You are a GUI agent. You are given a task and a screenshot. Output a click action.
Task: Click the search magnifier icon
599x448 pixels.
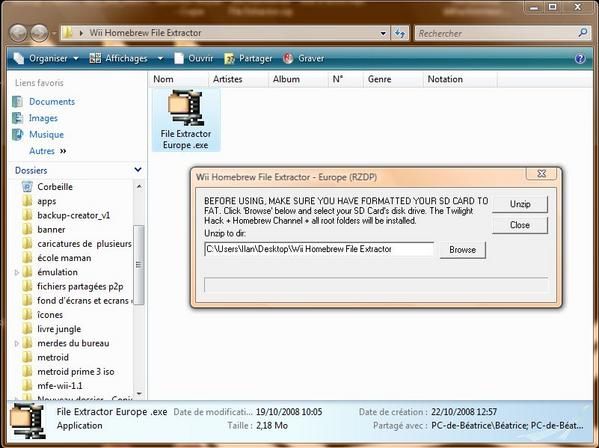click(x=583, y=33)
